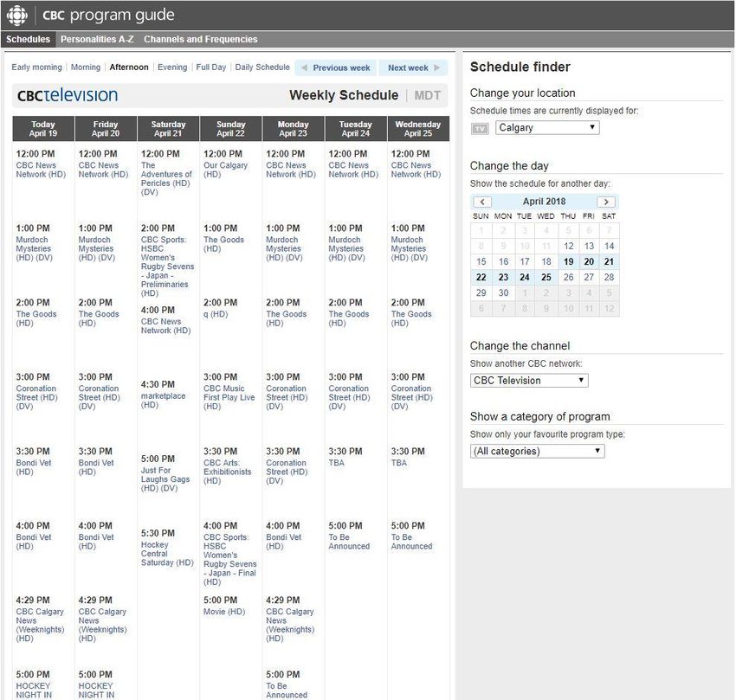Open Just For Laughs Gags
736x700 pixels.
165,479
